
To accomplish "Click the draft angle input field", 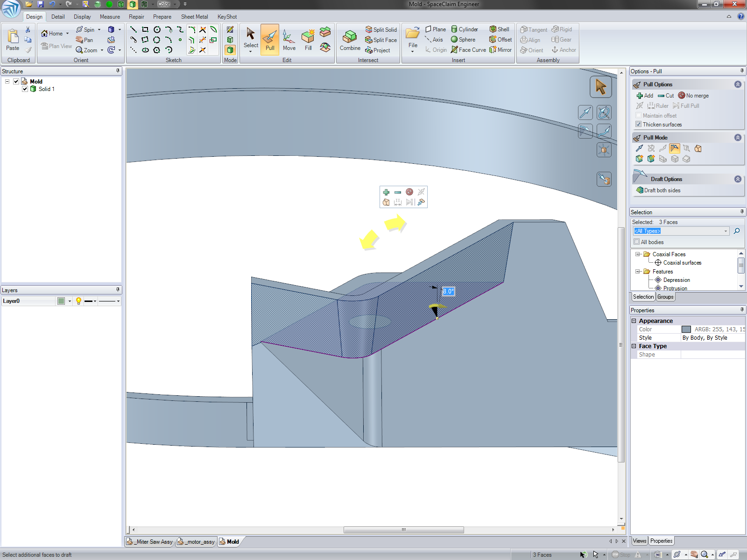I will point(448,291).
